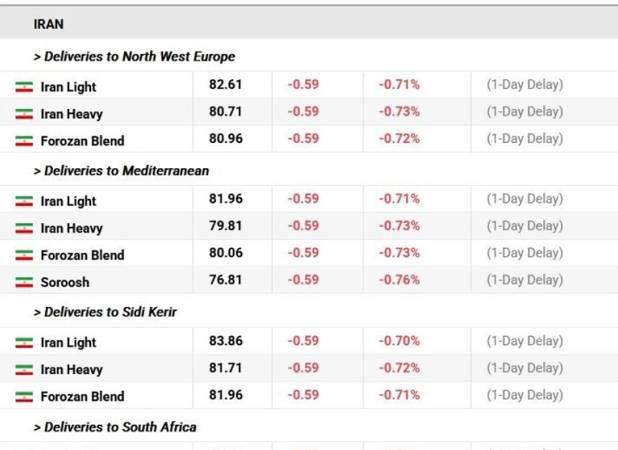Open Mediterranean Forozan Blend link
This screenshot has height=450, width=618.
82,255
